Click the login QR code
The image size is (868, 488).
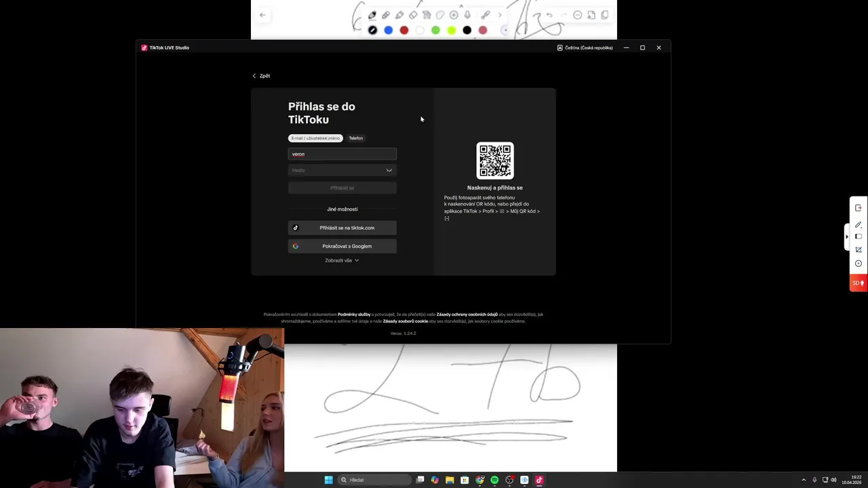coord(495,161)
